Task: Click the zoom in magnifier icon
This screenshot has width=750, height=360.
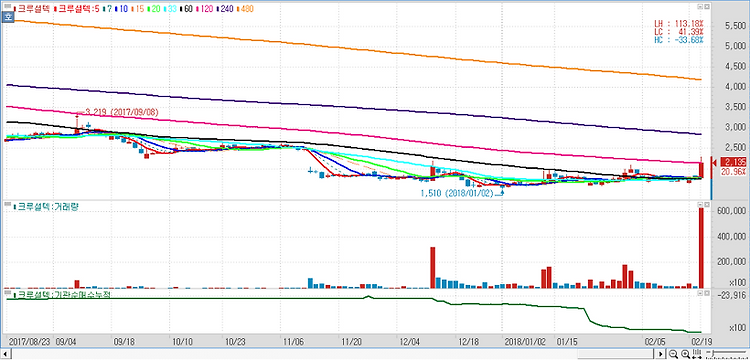Action: coord(685,354)
